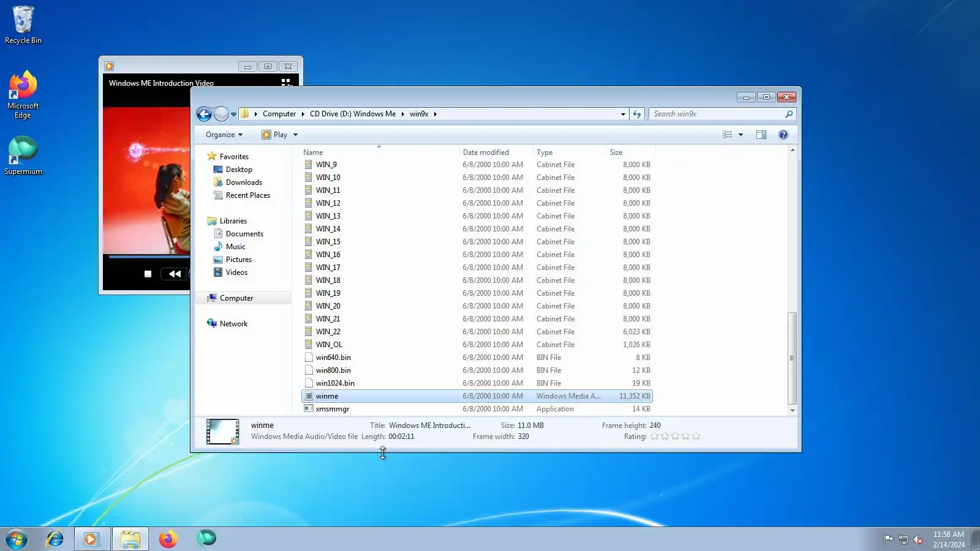Click the search magnifier icon
The image size is (980, 551).
pos(789,114)
